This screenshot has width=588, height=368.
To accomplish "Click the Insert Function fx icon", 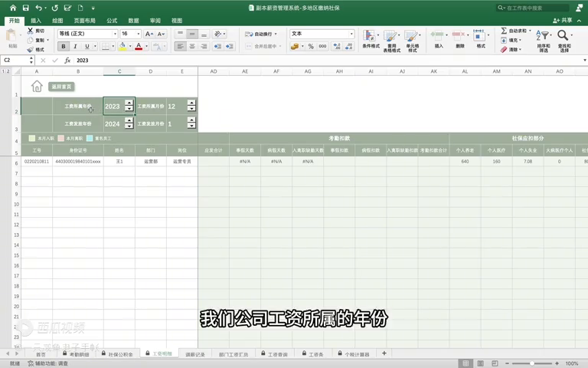I will (67, 61).
